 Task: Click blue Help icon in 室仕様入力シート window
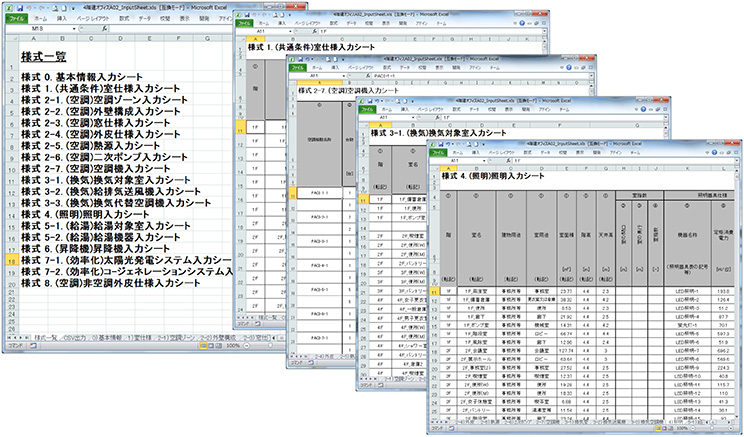(522, 23)
